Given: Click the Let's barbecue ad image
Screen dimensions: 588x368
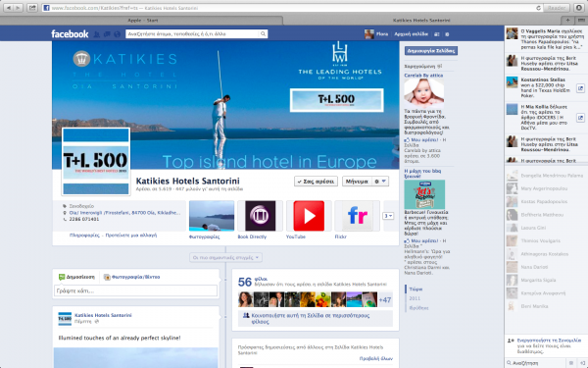Looking at the screenshot, I should (424, 194).
